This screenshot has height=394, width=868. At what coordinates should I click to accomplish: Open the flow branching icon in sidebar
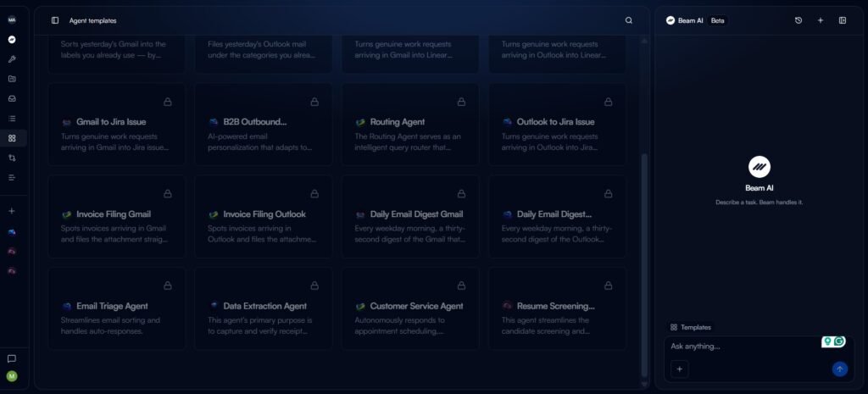point(12,158)
